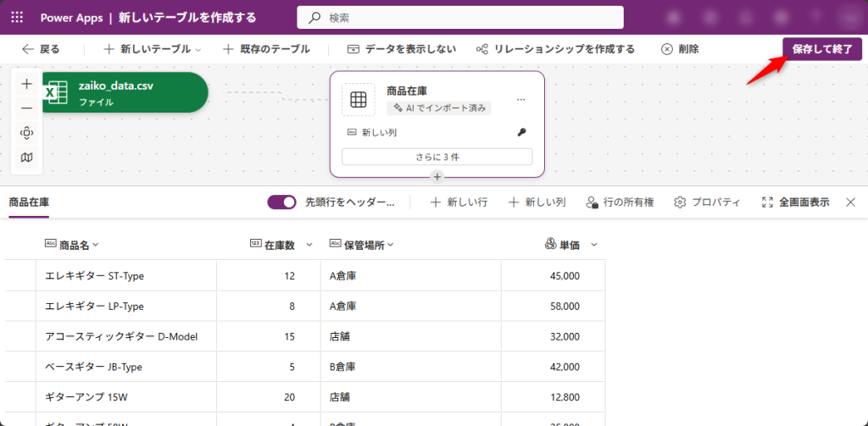Viewport: 868px width, 426px height.
Task: Click the 32,000 price cell
Action: [553, 336]
